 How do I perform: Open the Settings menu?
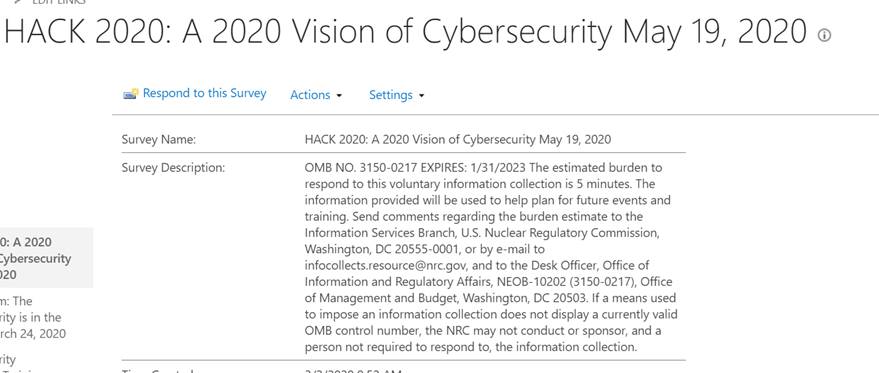pos(391,95)
